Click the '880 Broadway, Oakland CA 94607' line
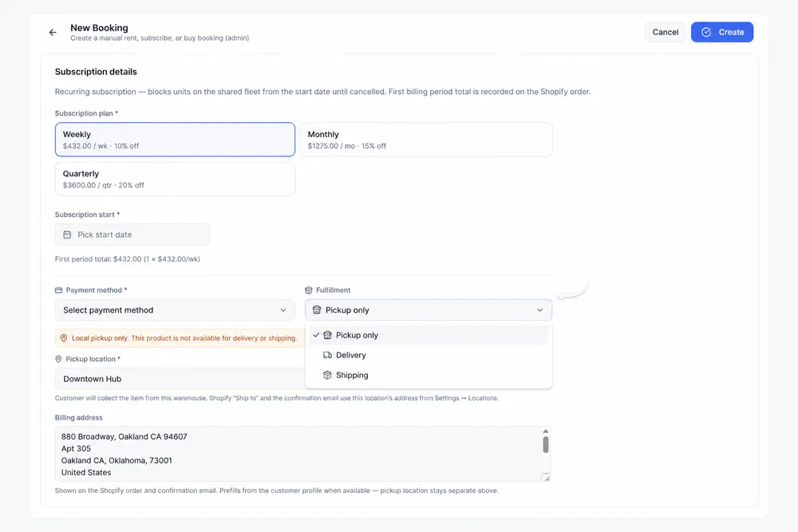798x532 pixels. click(x=124, y=436)
